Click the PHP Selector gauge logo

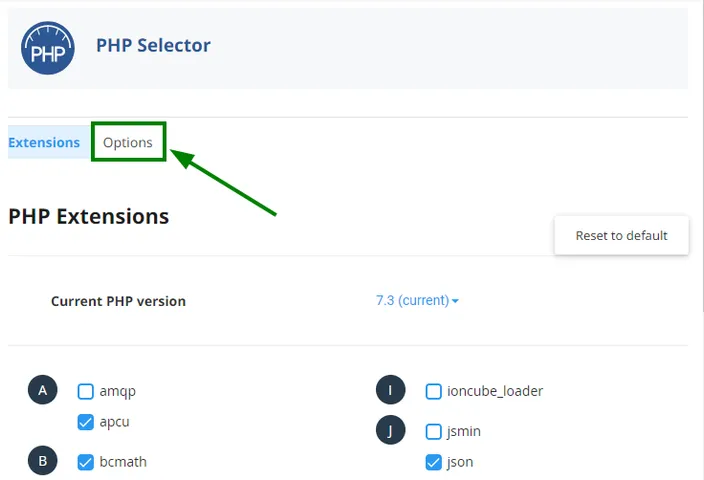(48, 48)
